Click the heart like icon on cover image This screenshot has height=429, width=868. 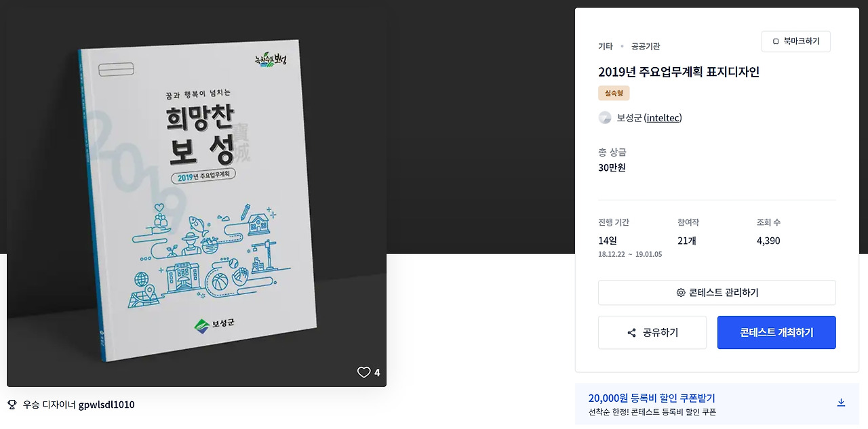point(364,372)
